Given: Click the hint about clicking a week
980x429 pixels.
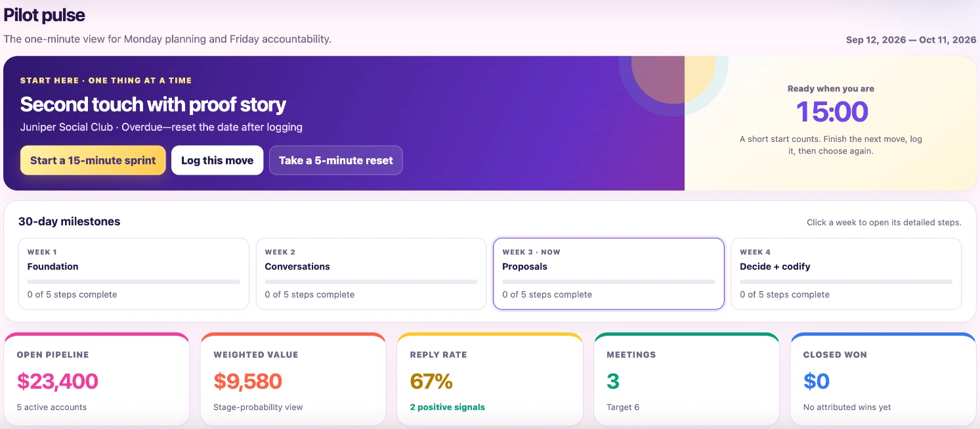Looking at the screenshot, I should (x=884, y=223).
